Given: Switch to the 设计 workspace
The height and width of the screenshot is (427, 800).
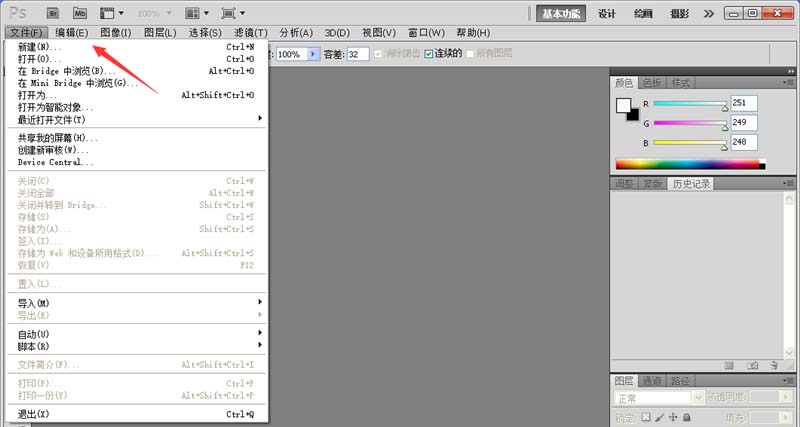Looking at the screenshot, I should (x=607, y=14).
